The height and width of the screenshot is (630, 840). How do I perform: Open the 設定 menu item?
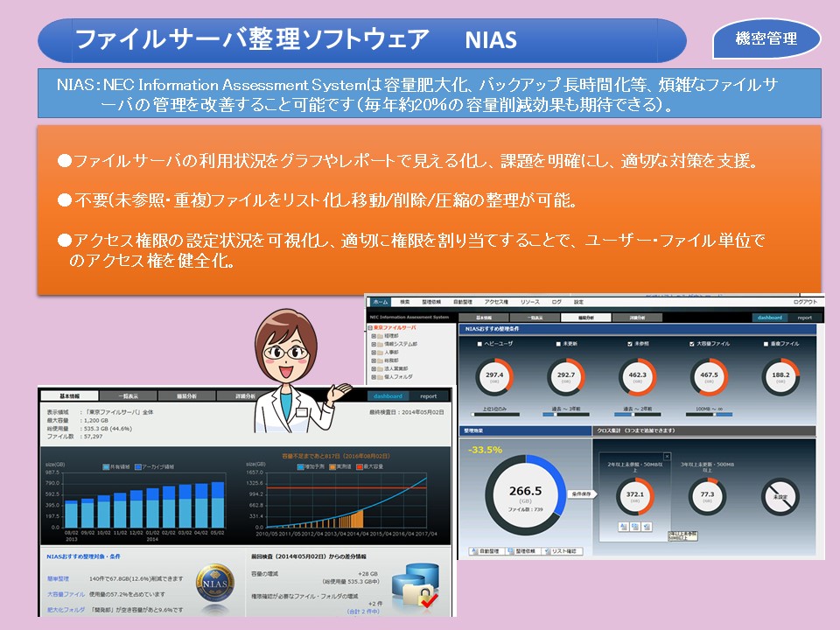(578, 302)
